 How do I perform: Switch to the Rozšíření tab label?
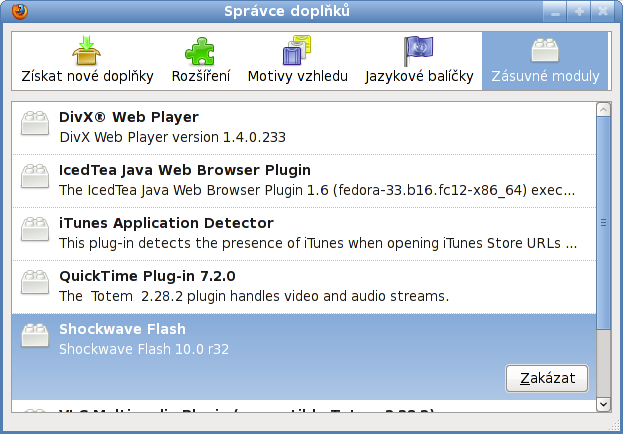click(200, 76)
